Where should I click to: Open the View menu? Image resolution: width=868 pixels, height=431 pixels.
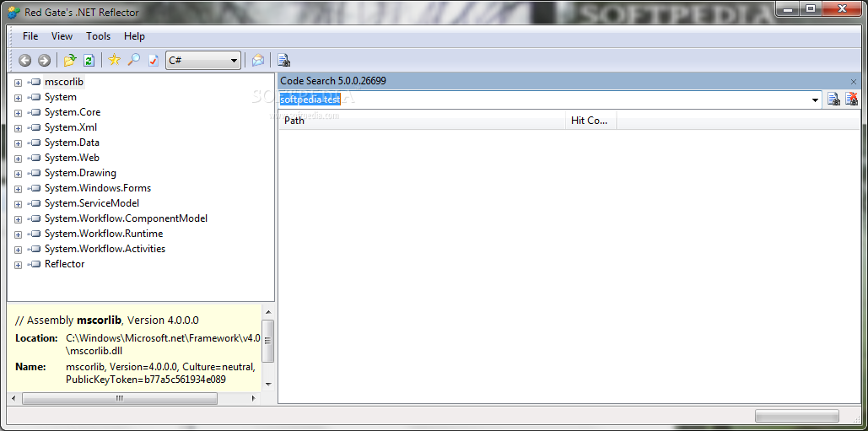click(62, 36)
